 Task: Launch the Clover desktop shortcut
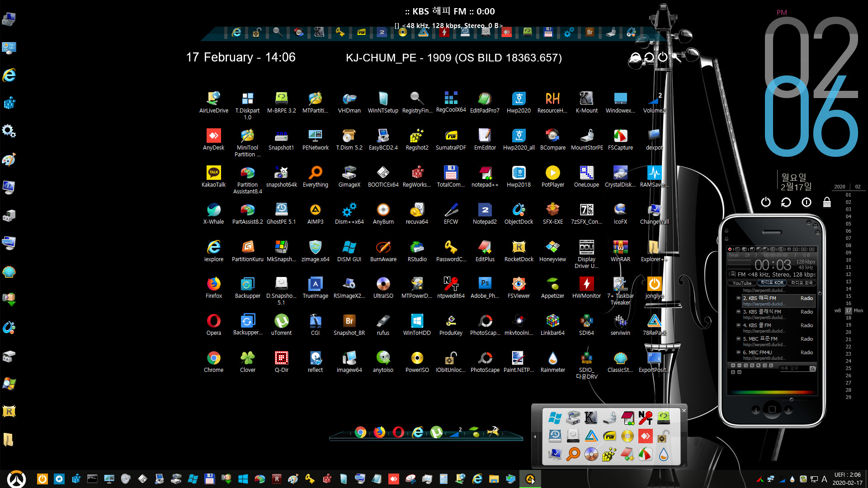(247, 362)
